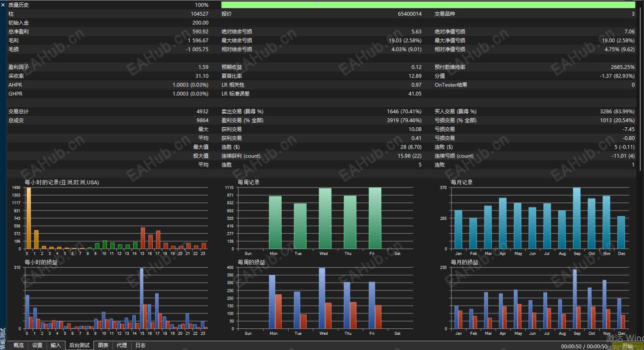644x350 pixels.
Task: Switch to the 代理 tab
Action: [x=122, y=345]
